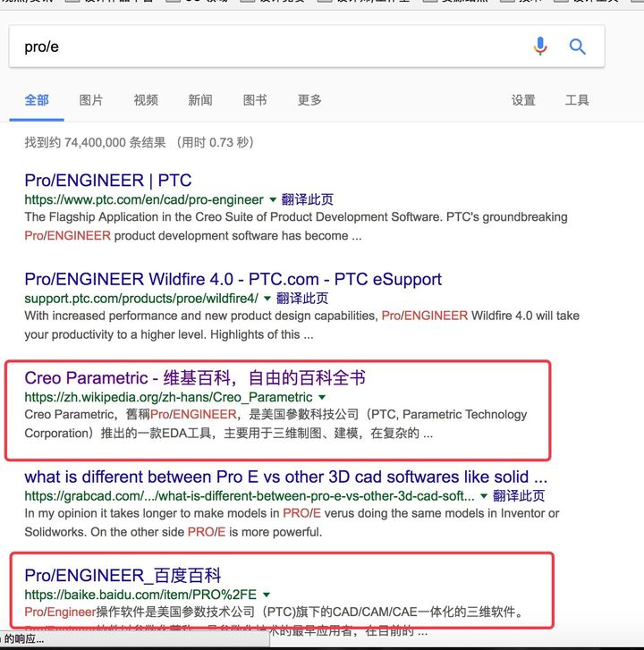Image resolution: width=644 pixels, height=650 pixels.
Task: Expand dropdown arrow beside baike.baidu.com URL
Action: click(267, 595)
